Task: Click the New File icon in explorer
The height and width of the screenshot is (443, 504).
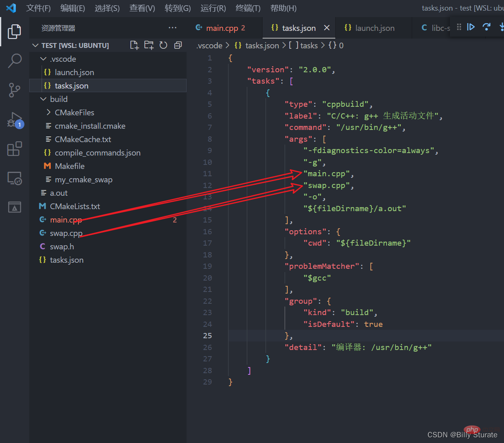Action: click(x=134, y=45)
